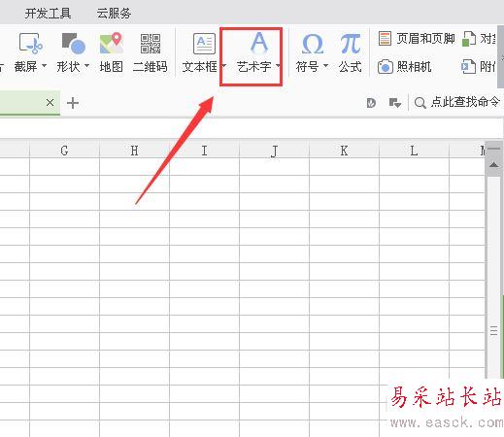The image size is (504, 437).
Task: Expand the 符号 dropdown arrow
Action: click(325, 66)
